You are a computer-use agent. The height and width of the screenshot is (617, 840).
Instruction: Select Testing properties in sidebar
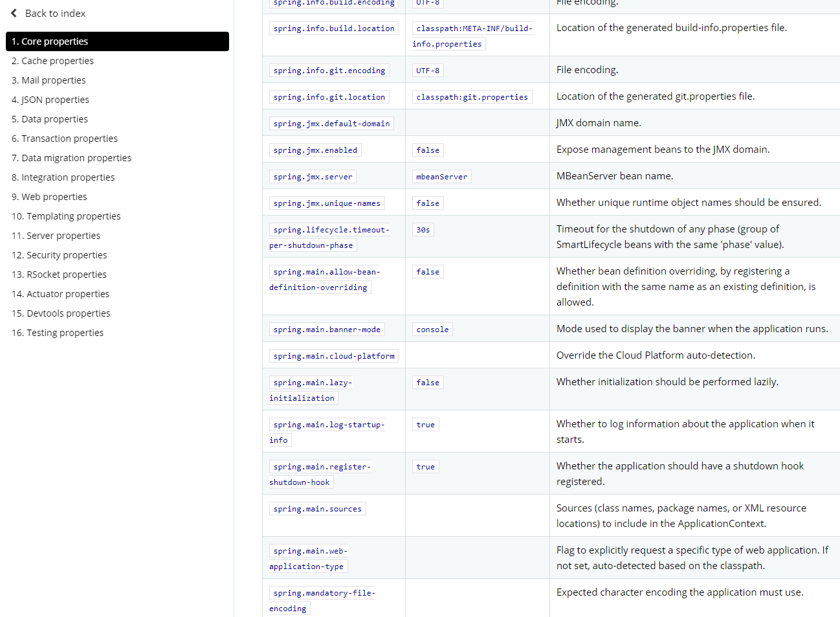click(58, 333)
